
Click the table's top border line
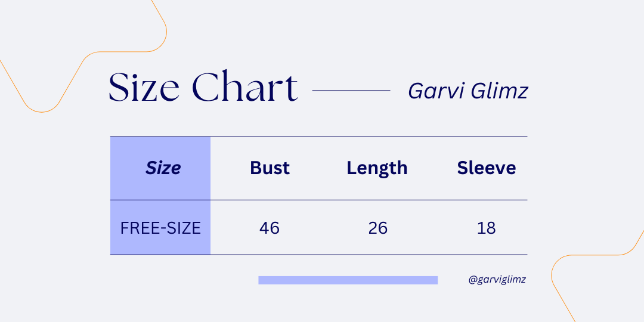(x=369, y=137)
